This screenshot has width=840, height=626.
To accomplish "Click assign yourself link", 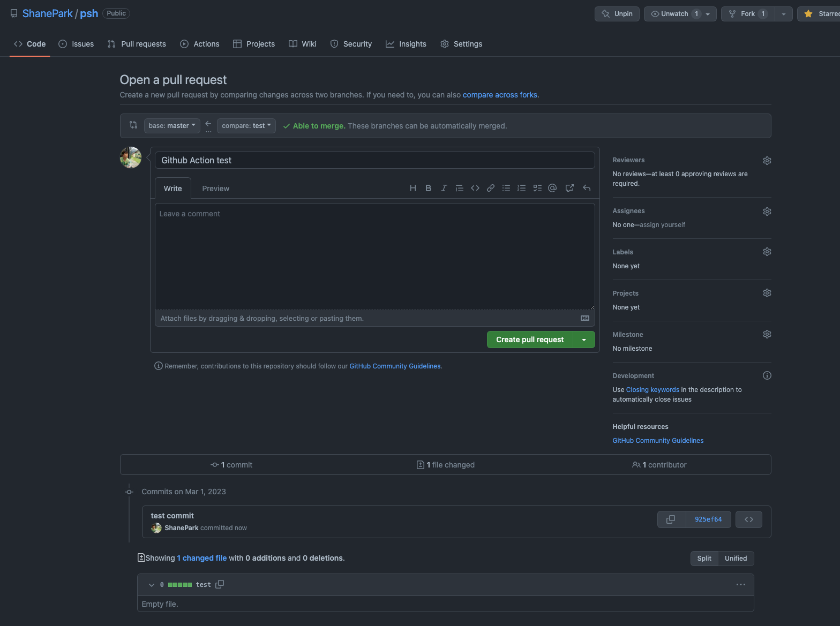I will click(x=662, y=225).
